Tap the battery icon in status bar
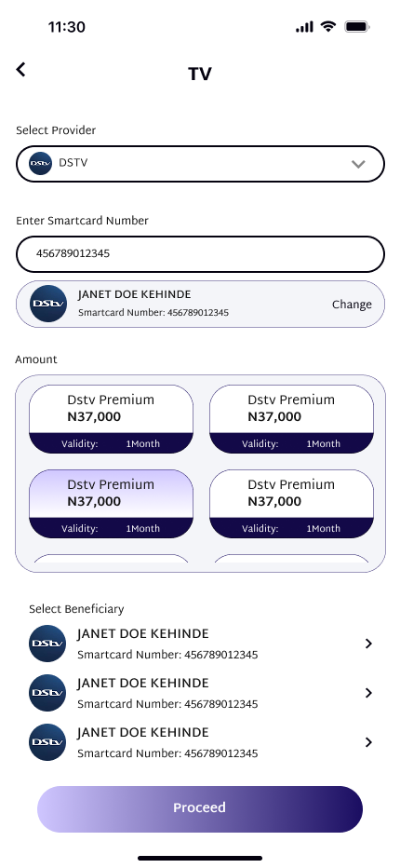 (x=357, y=27)
